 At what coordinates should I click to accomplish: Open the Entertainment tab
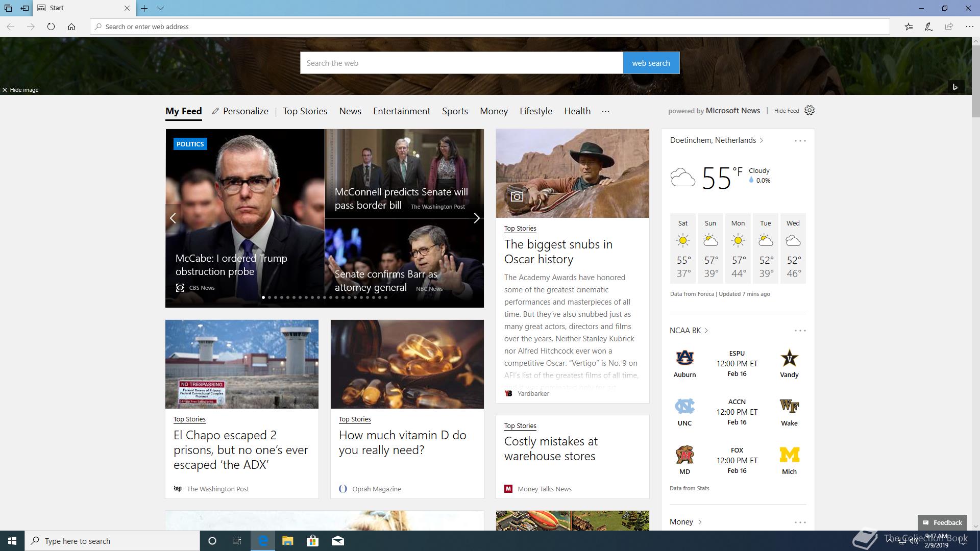point(402,111)
